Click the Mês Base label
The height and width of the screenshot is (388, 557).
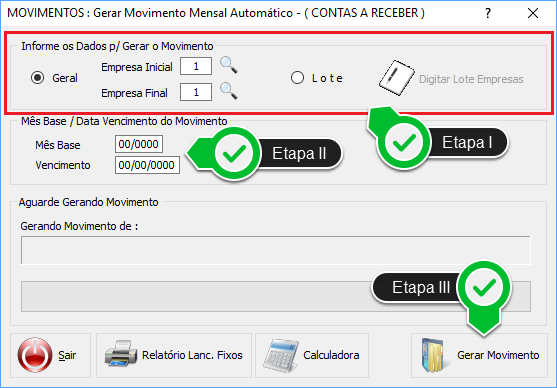58,145
